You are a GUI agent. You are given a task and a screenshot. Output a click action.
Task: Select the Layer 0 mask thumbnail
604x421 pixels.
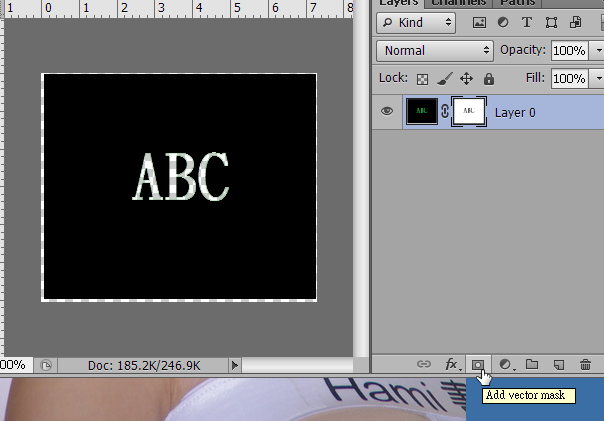(470, 112)
